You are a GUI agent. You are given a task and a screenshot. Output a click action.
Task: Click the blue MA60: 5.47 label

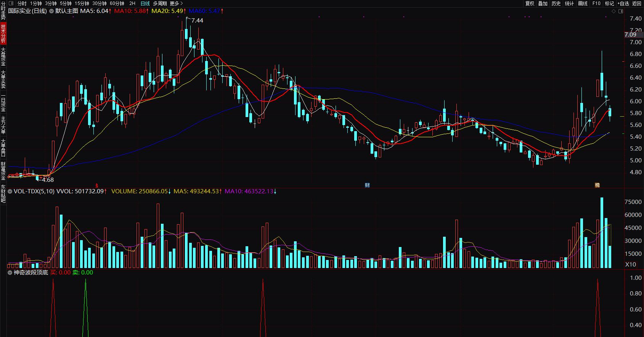point(206,11)
